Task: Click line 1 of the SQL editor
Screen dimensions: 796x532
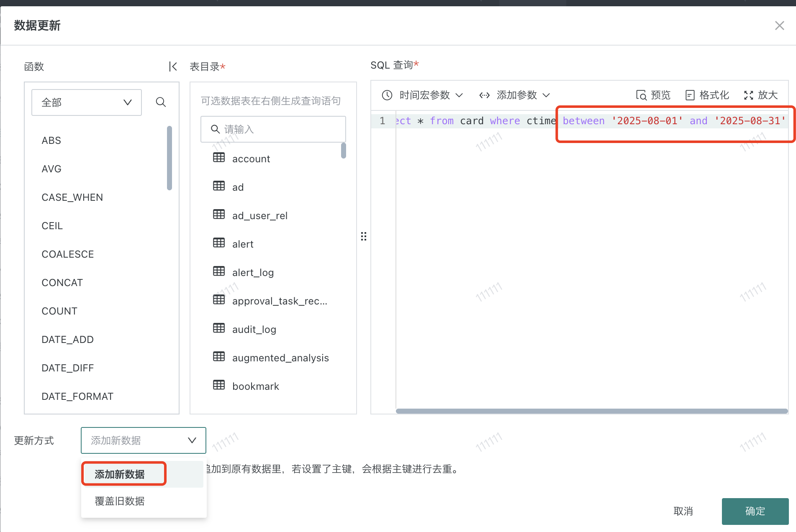Action: pyautogui.click(x=592, y=121)
